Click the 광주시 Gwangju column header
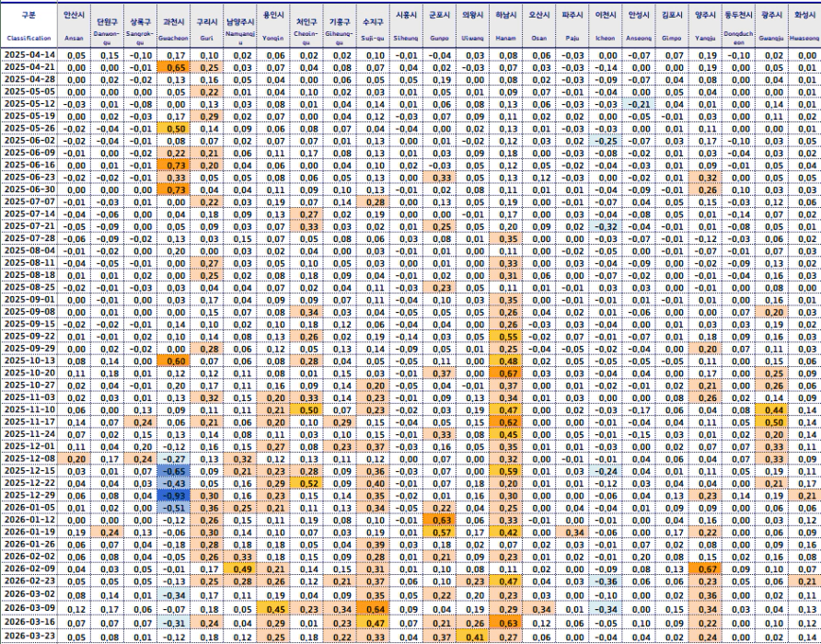This screenshot has height=644, width=821. (772, 26)
